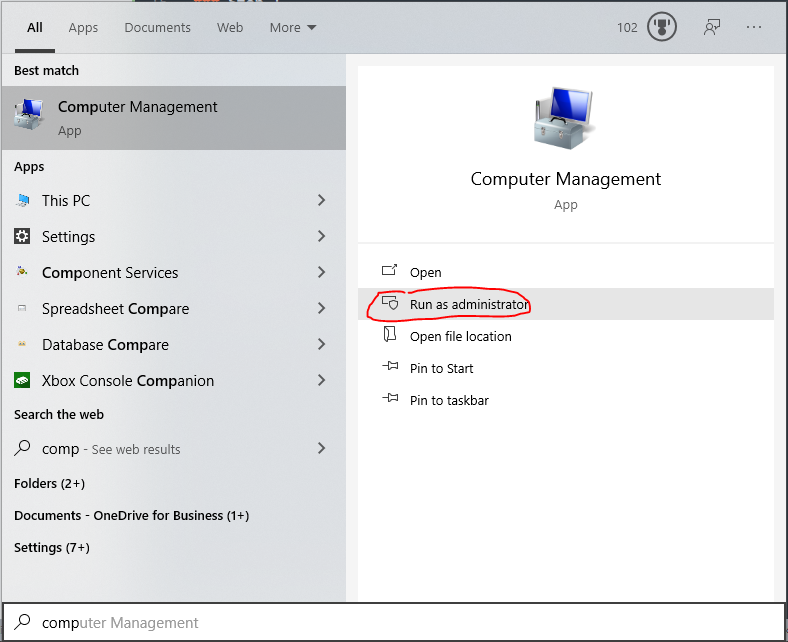Viewport: 788px width, 642px height.
Task: Expand the This PC result arrow
Action: 322,201
